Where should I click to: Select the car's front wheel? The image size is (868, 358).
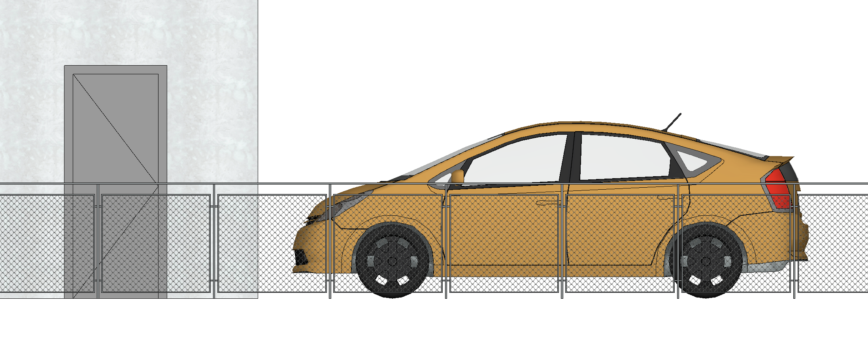[392, 260]
